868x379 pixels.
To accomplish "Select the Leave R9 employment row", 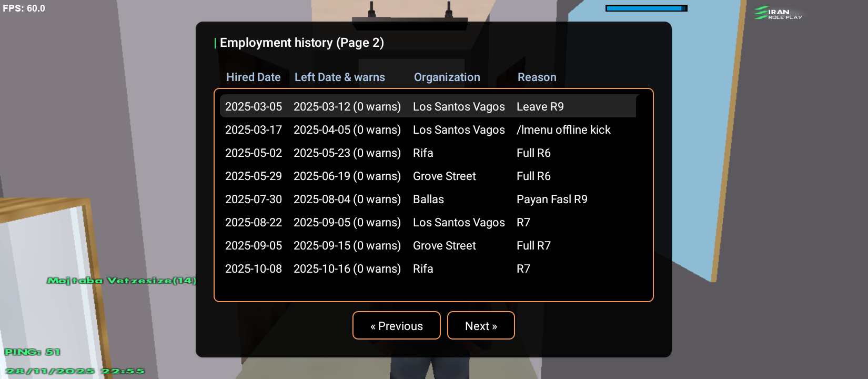I will tap(427, 106).
